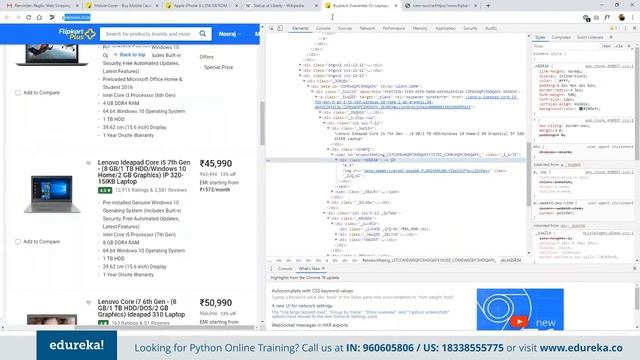This screenshot has width=640, height=360.
Task: Close the What's New drawer tab
Action: (323, 269)
